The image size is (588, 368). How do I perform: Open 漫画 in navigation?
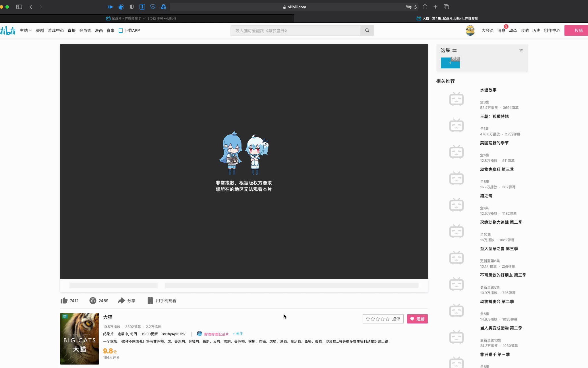[x=99, y=30]
